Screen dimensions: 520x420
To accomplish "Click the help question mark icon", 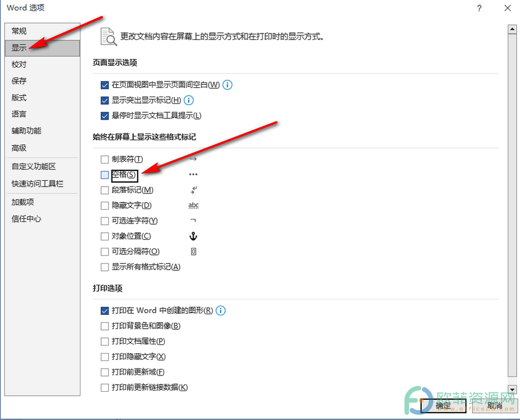I will [x=479, y=8].
